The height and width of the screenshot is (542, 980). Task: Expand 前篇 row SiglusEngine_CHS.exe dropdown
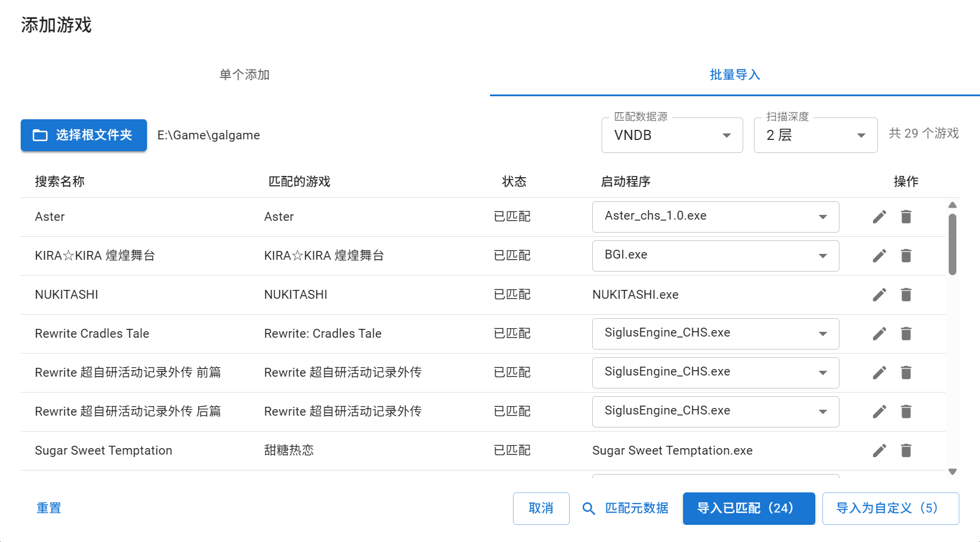point(716,373)
